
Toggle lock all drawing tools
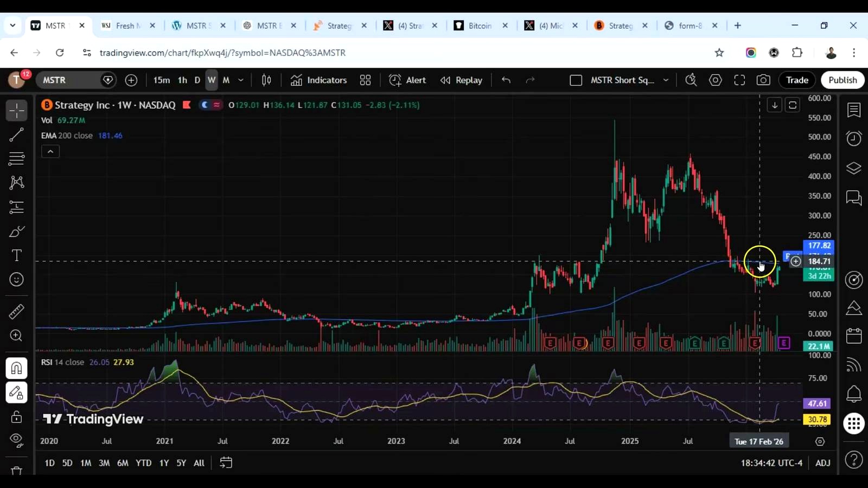(x=17, y=416)
